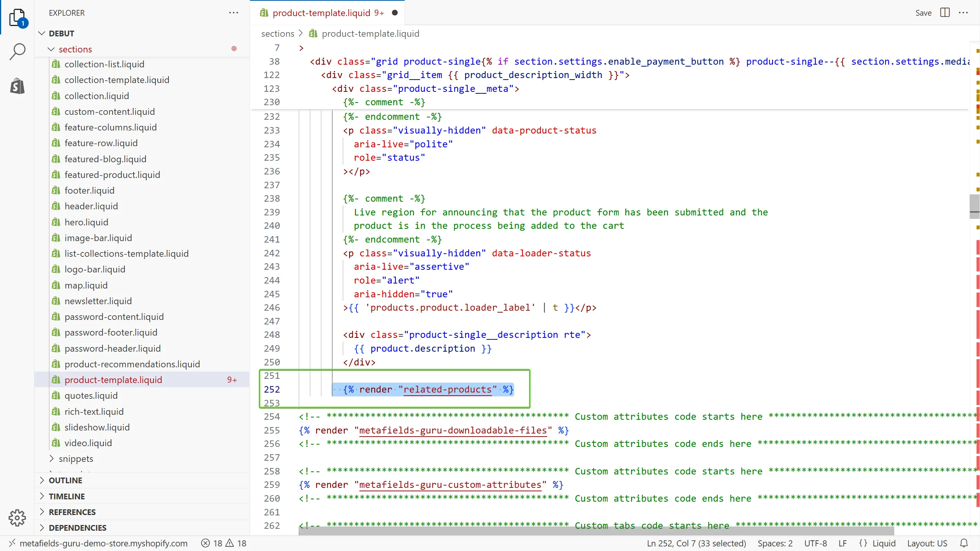Open featured-blog.liquid file
980x551 pixels.
point(105,159)
